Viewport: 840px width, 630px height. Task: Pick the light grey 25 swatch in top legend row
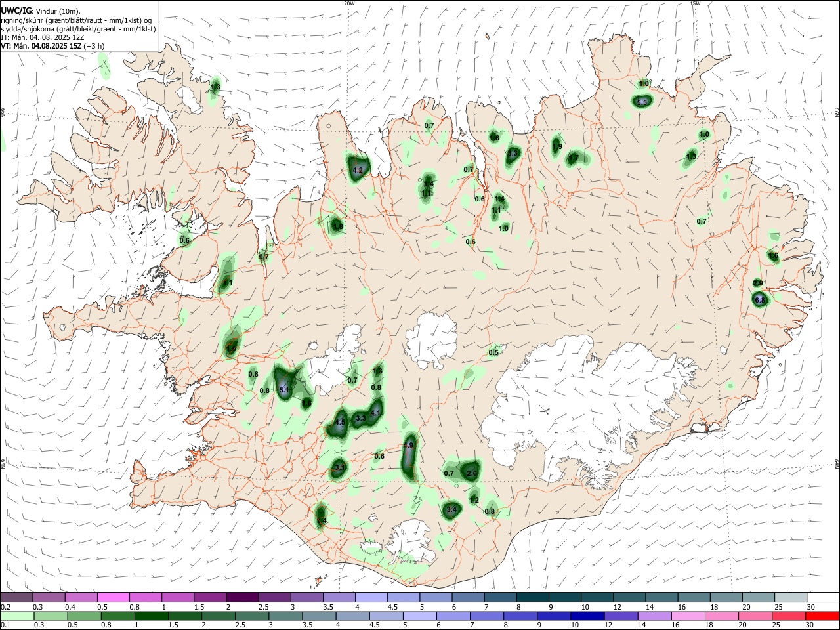click(790, 597)
